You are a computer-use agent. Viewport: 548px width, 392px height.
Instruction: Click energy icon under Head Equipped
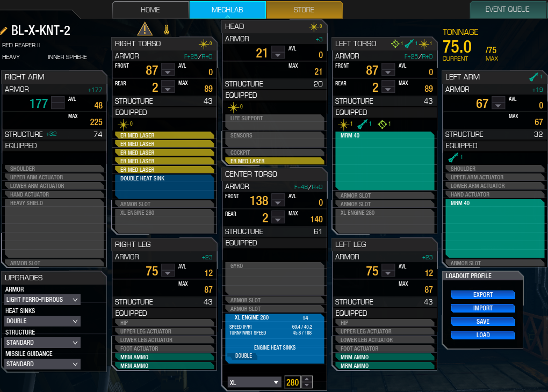click(234, 107)
